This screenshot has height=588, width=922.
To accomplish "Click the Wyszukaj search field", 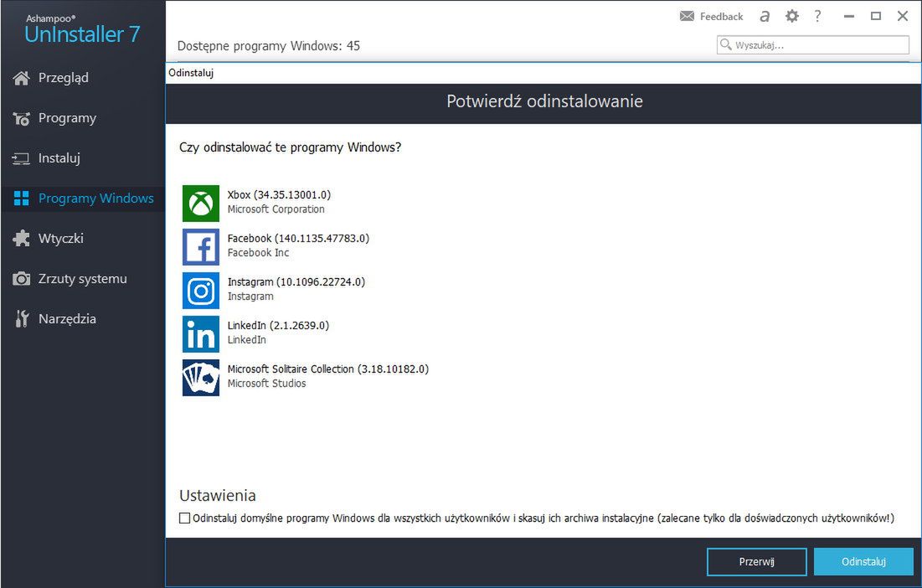I will [812, 44].
